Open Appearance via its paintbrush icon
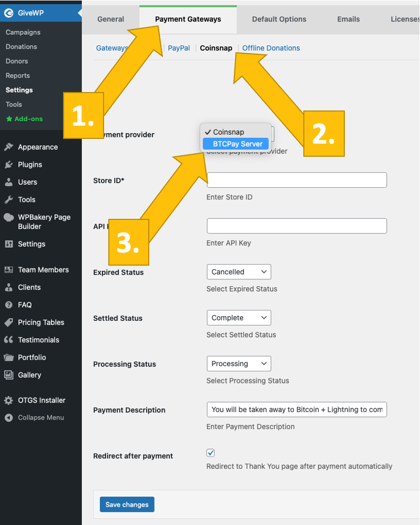 pyautogui.click(x=8, y=147)
